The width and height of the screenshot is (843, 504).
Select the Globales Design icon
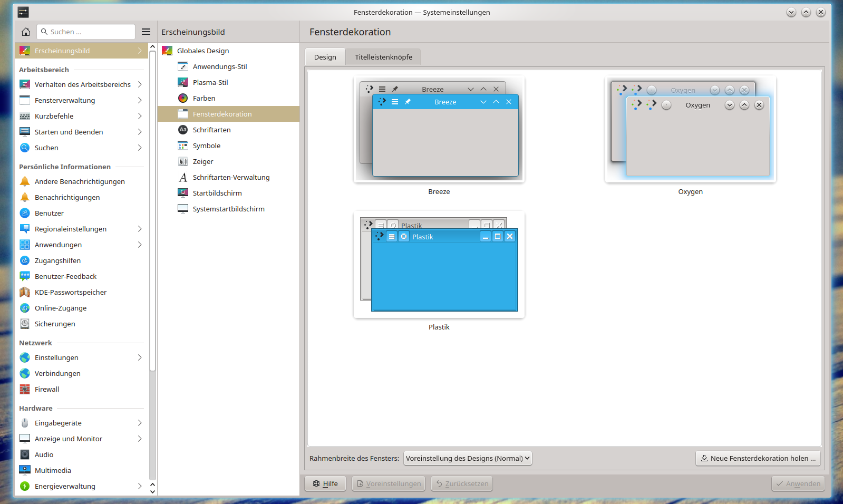(x=167, y=51)
